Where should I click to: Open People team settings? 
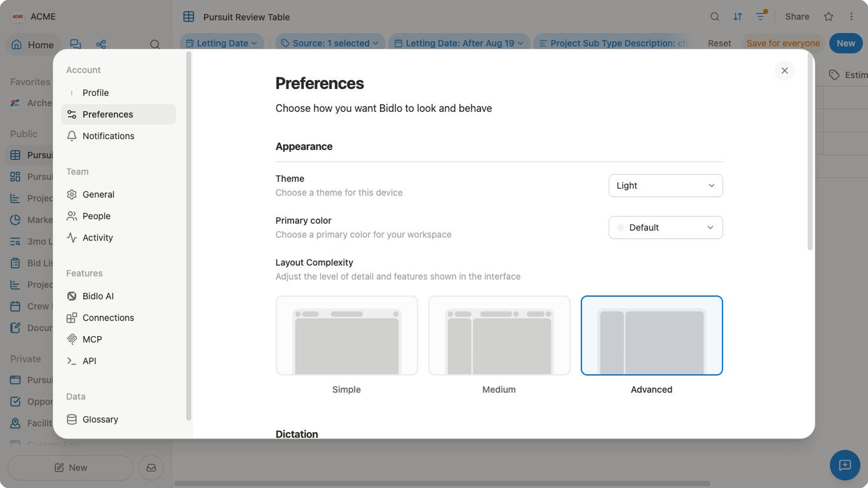[118, 216]
